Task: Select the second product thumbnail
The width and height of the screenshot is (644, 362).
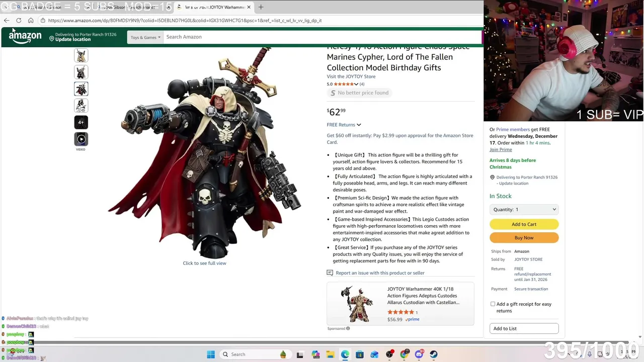Action: [x=81, y=72]
